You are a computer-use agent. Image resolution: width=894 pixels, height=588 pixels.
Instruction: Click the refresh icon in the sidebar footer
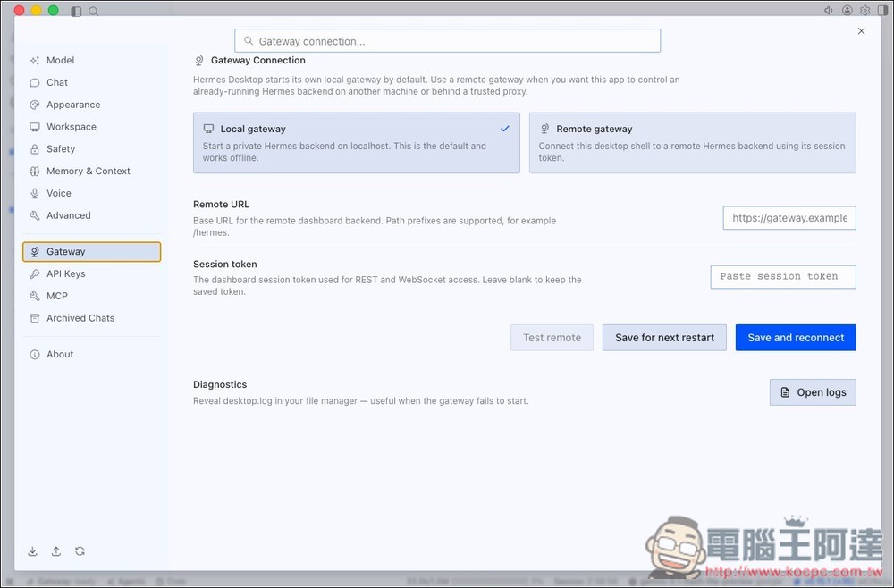pos(80,551)
